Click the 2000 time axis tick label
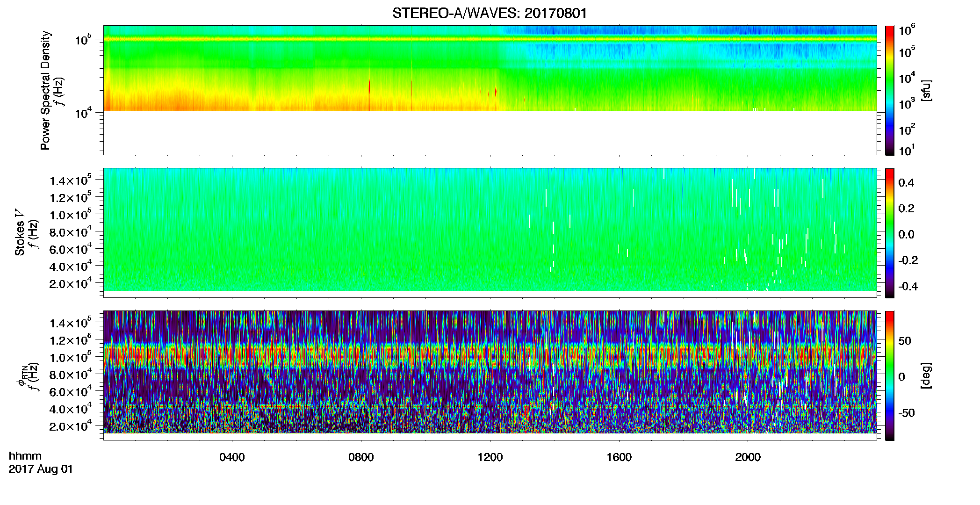The height and width of the screenshot is (505, 980). tap(748, 457)
